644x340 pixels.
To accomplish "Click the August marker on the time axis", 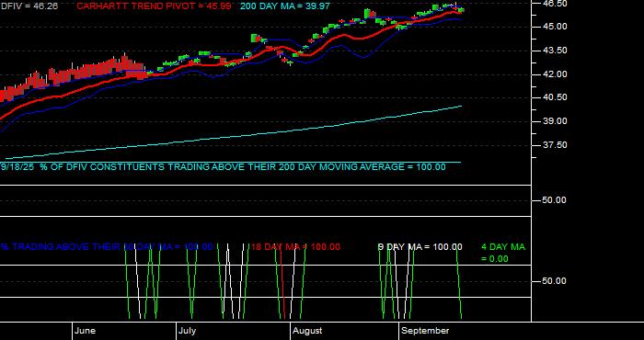I will 307,331.
